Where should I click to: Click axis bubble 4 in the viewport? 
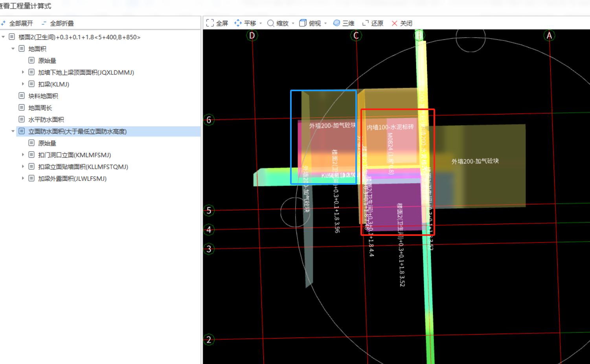pyautogui.click(x=209, y=230)
